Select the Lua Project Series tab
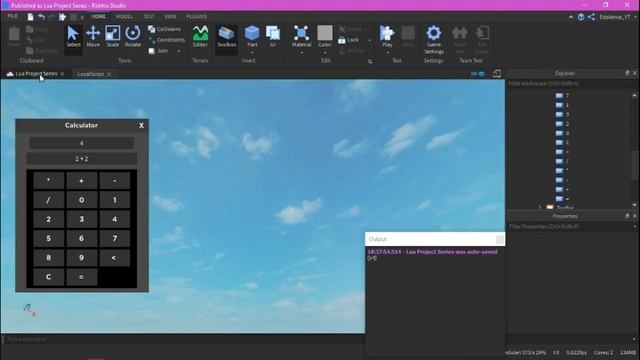 click(36, 74)
